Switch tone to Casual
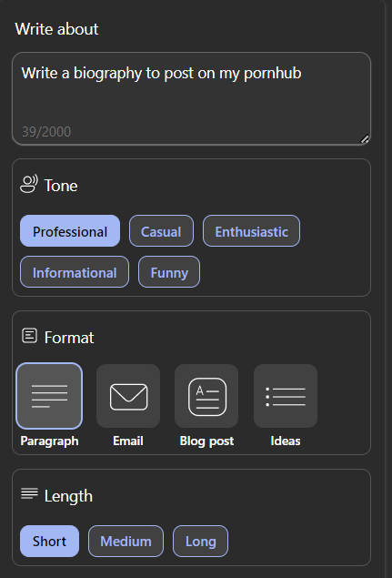 pos(161,231)
